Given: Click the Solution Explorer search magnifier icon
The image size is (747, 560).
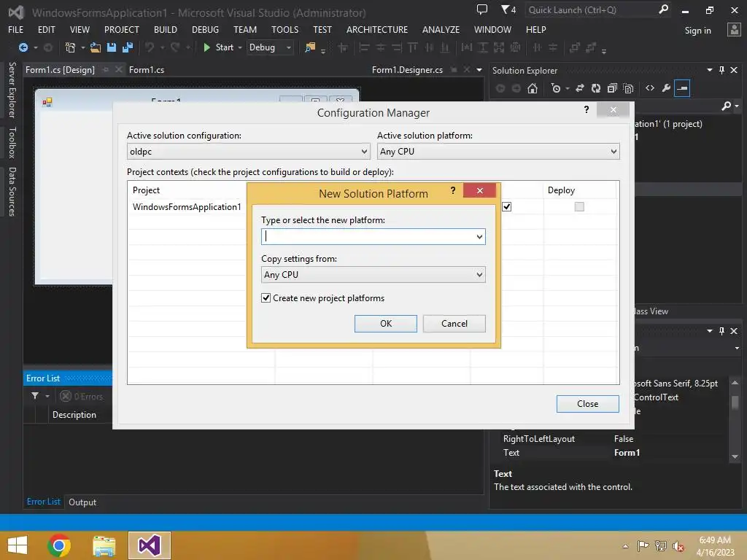Looking at the screenshot, I should [726, 106].
